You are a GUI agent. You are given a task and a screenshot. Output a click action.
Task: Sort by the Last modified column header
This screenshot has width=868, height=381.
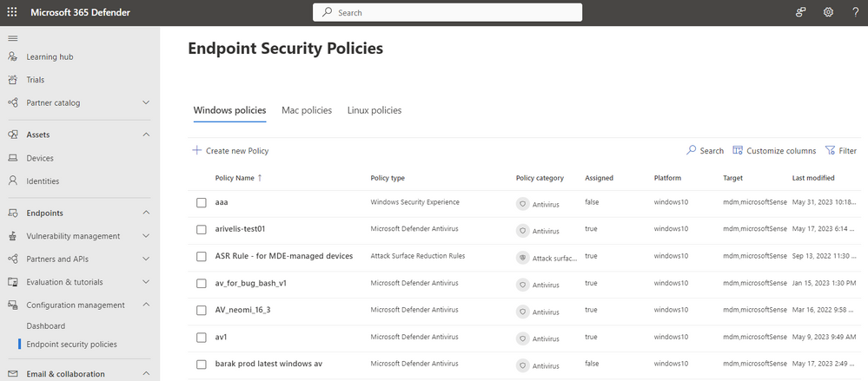813,178
